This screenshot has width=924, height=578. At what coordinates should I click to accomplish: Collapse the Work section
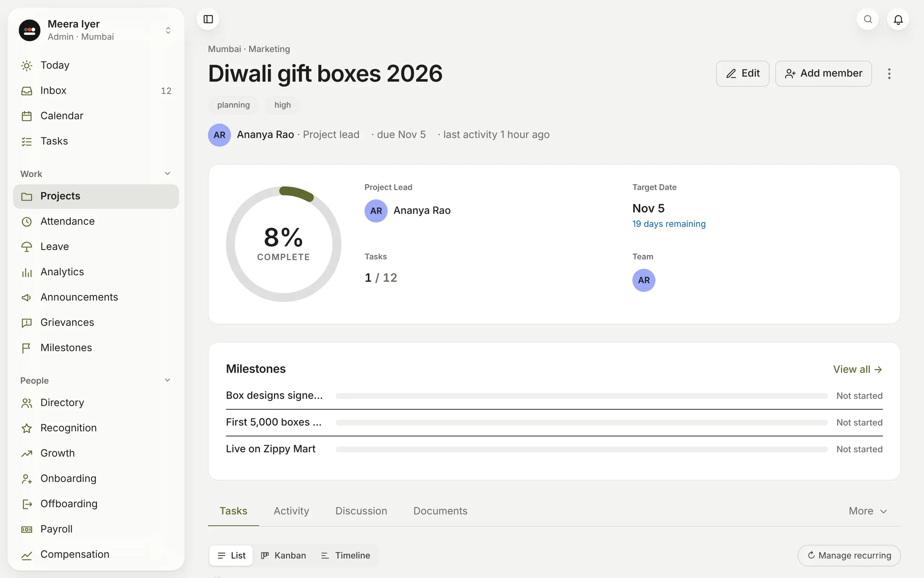click(167, 173)
